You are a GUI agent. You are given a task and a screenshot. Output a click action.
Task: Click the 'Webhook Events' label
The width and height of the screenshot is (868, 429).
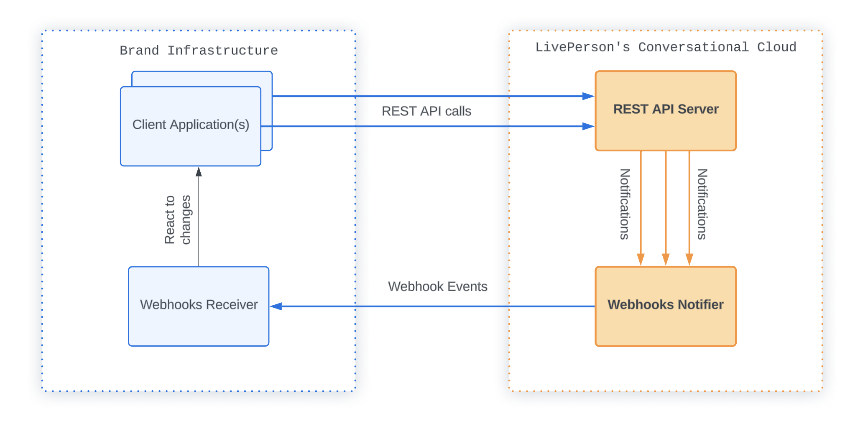tap(437, 286)
